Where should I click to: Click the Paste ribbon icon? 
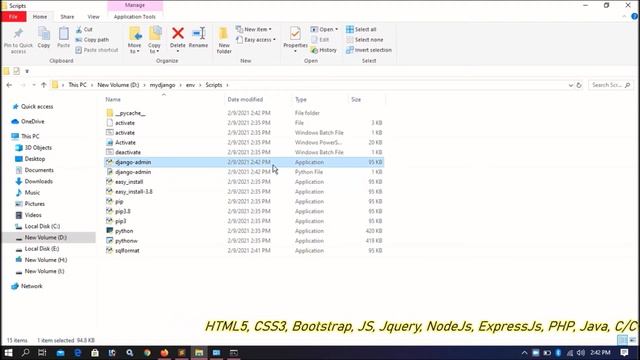(63, 38)
